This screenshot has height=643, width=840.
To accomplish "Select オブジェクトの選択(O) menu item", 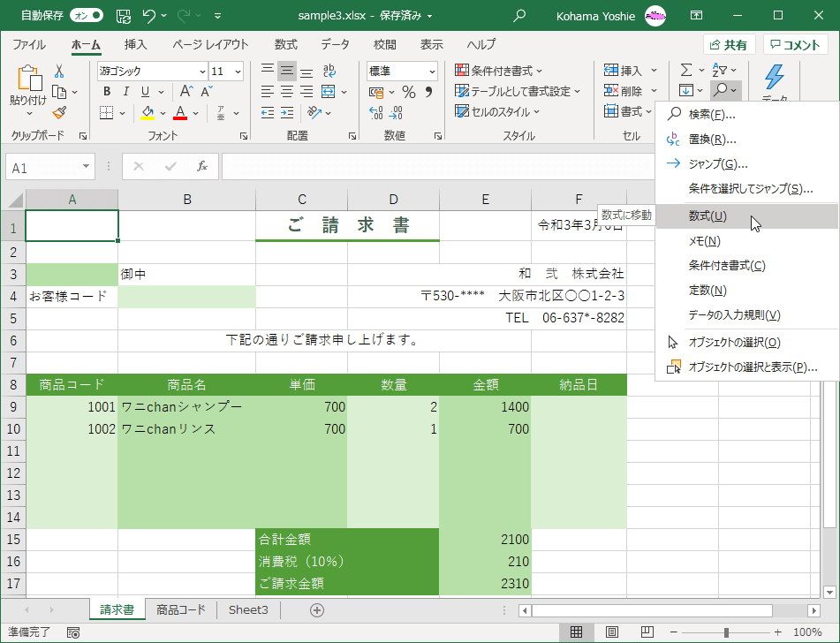I will pyautogui.click(x=746, y=343).
